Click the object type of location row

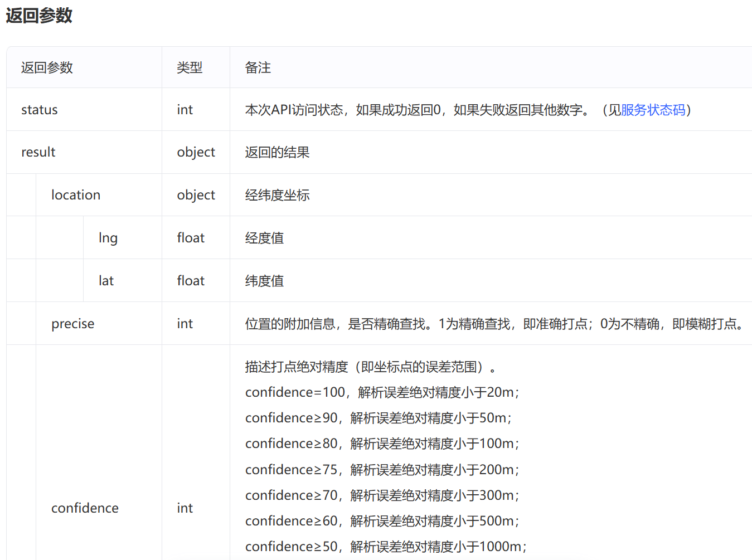pyautogui.click(x=196, y=195)
